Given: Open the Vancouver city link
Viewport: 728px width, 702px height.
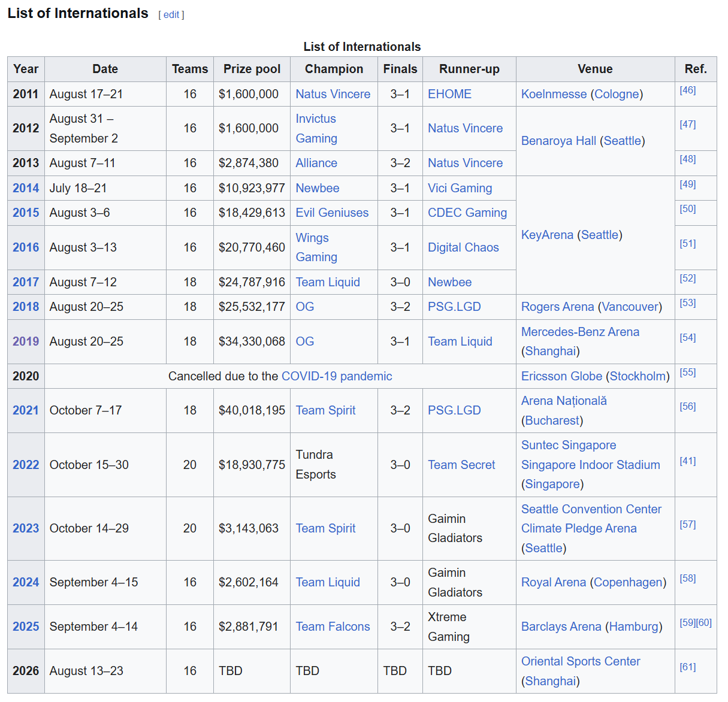Looking at the screenshot, I should [630, 307].
